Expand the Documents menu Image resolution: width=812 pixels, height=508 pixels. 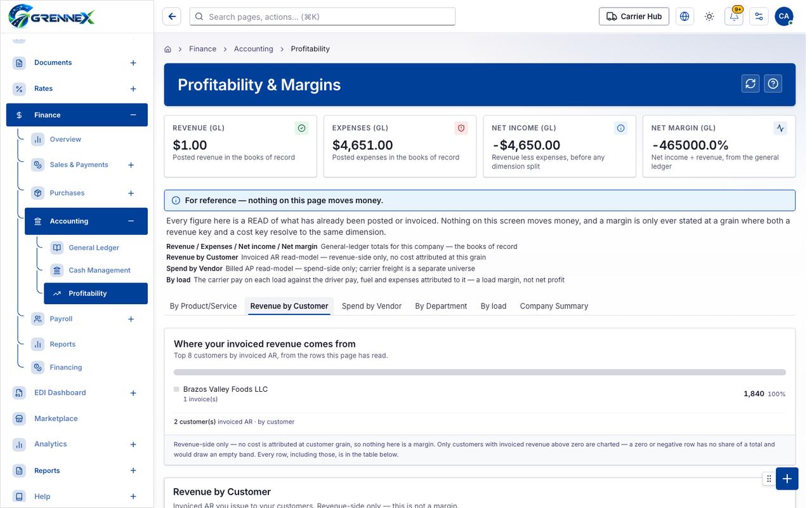point(133,63)
